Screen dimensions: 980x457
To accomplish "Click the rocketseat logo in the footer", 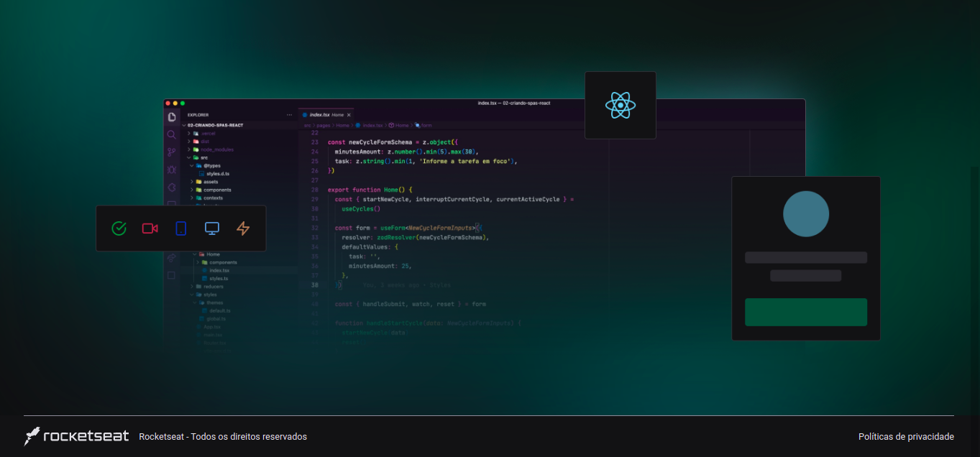I will 75,436.
